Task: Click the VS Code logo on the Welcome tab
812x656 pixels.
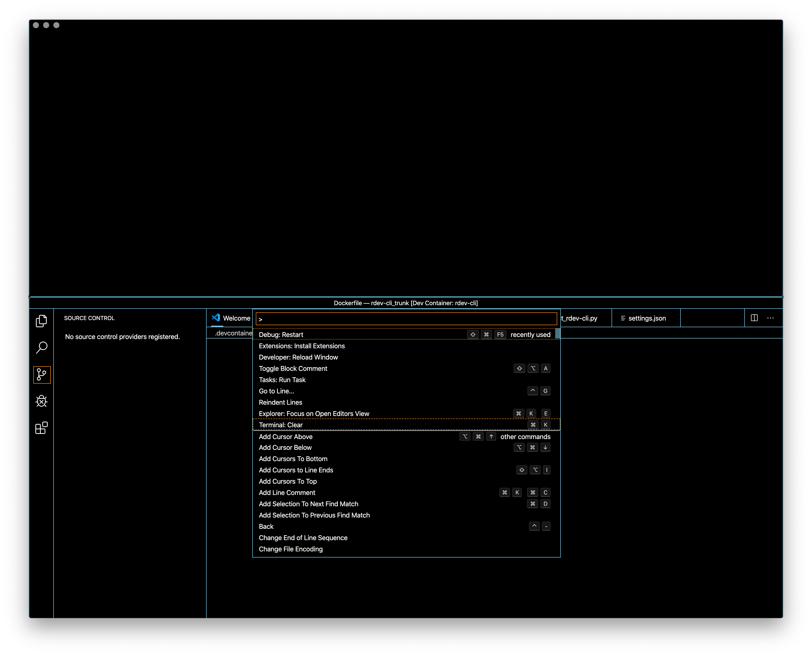Action: (216, 318)
